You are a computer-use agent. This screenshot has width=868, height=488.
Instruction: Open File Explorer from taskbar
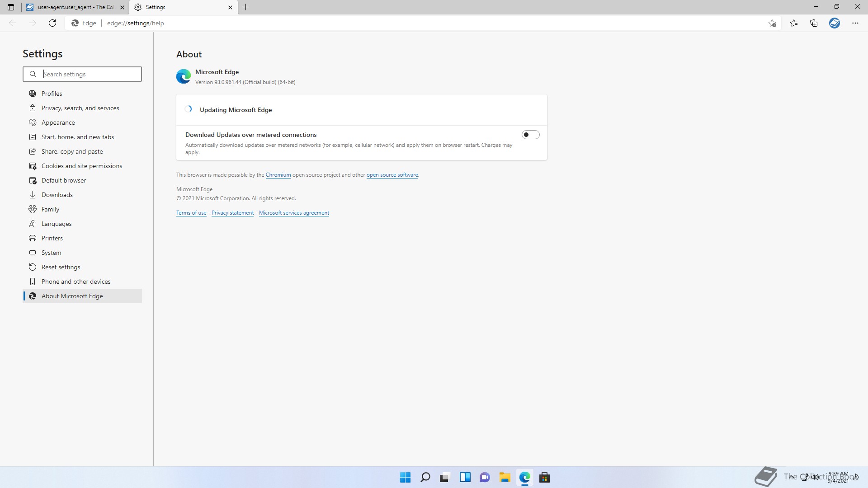click(x=505, y=477)
